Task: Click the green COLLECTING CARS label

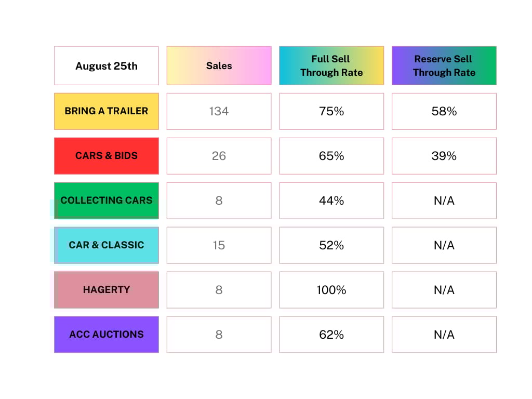Action: [106, 201]
